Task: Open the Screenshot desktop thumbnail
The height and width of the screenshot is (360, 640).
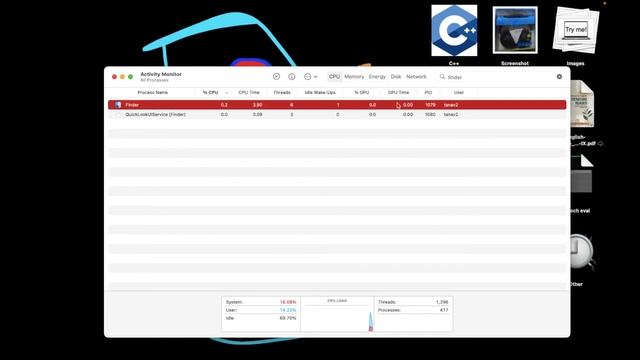Action: point(515,31)
